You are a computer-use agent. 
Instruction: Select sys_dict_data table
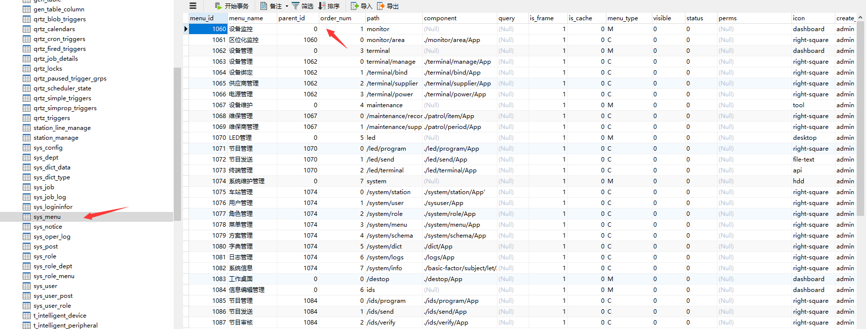(x=52, y=167)
